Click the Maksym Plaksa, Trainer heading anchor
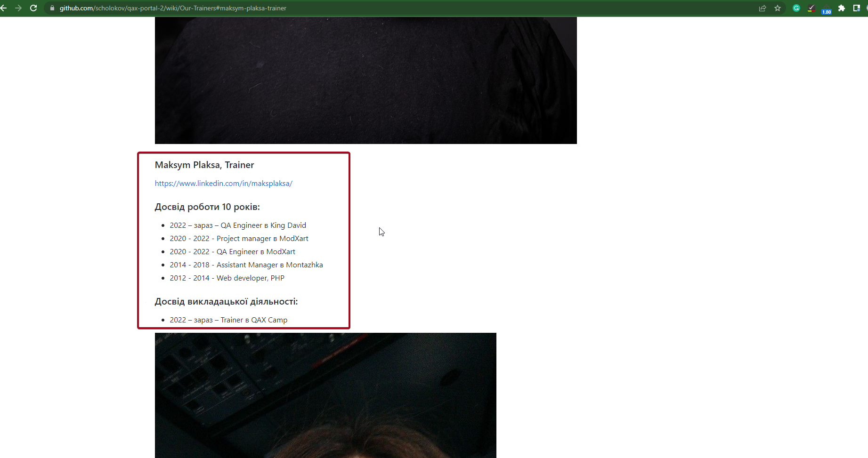Image resolution: width=868 pixels, height=458 pixels. pyautogui.click(x=204, y=165)
